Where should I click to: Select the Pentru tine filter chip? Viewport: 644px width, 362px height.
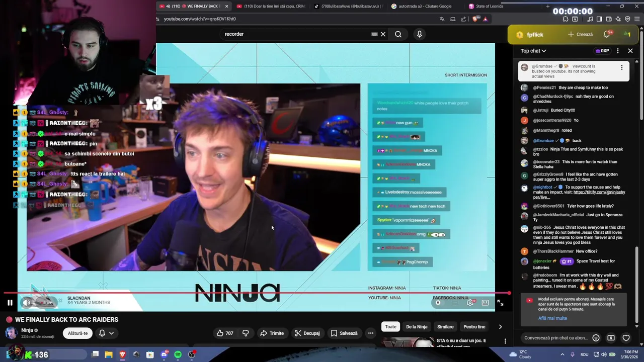(474, 327)
